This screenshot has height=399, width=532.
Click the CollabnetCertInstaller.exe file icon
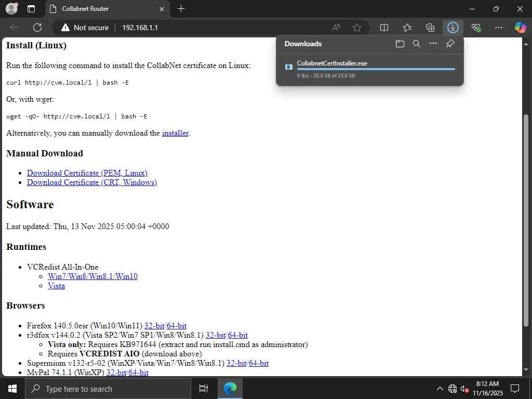pos(289,67)
